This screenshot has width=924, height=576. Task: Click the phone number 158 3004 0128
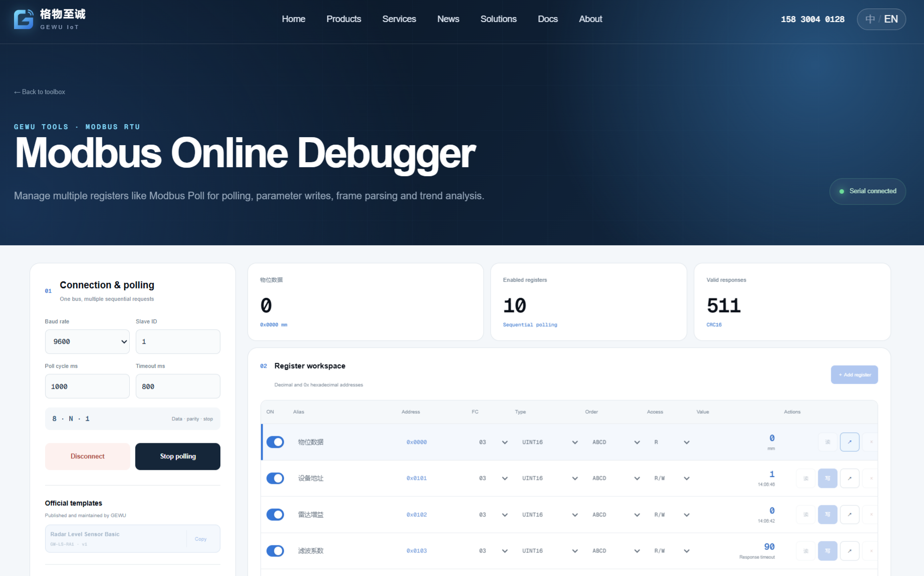click(812, 19)
